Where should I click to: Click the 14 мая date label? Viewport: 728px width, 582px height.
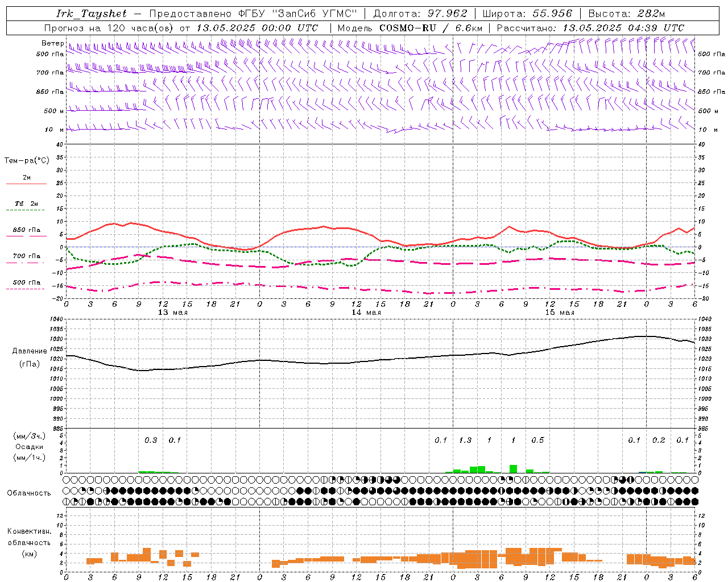pyautogui.click(x=366, y=313)
